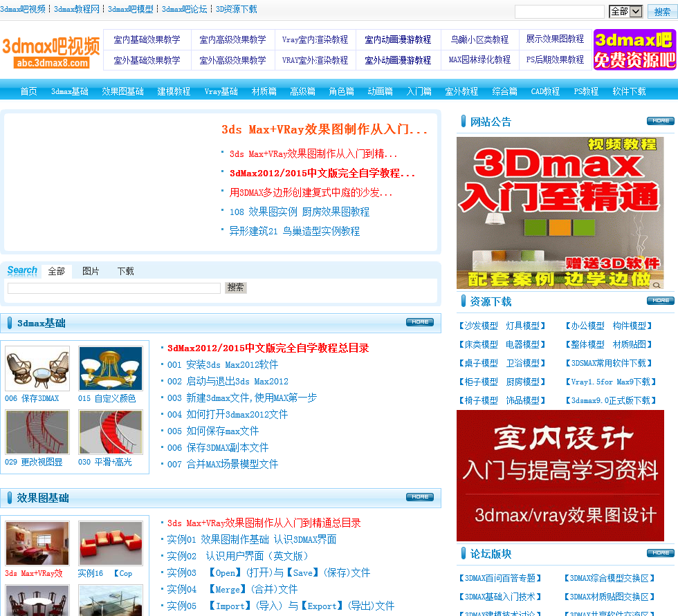The image size is (678, 616).
Task: Open the wireframe staircase thumbnail 029 更改视图显
Action: coord(37,432)
